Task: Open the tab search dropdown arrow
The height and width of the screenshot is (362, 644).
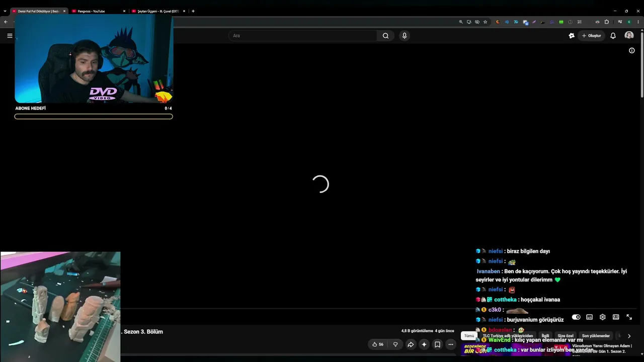Action: pos(5,11)
